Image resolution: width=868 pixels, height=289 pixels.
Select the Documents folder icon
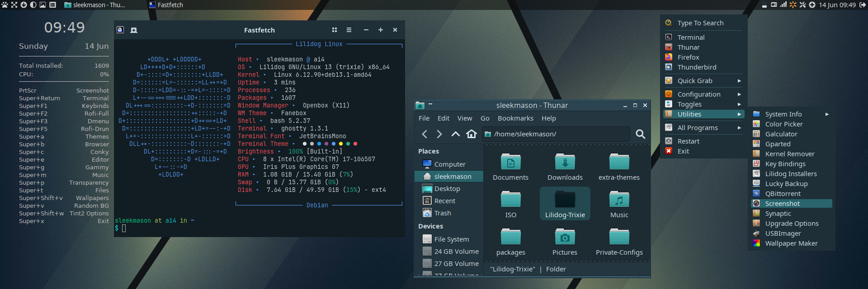[x=510, y=162]
